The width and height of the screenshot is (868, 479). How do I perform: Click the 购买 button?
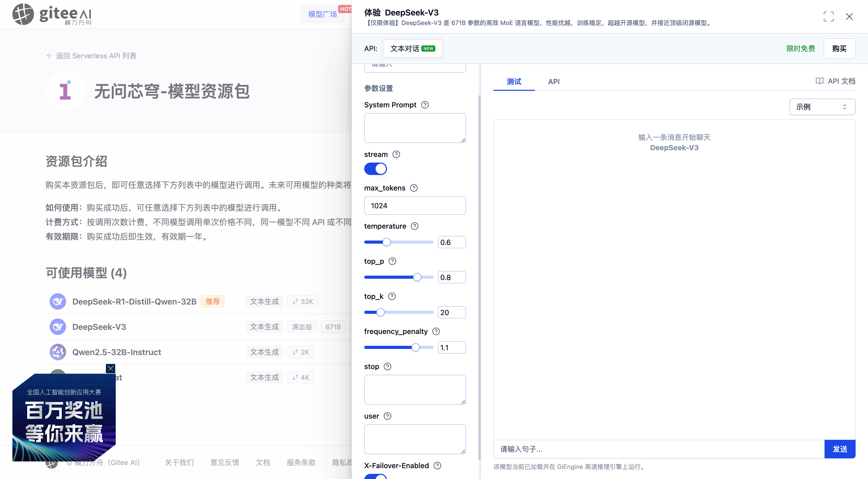pos(839,49)
